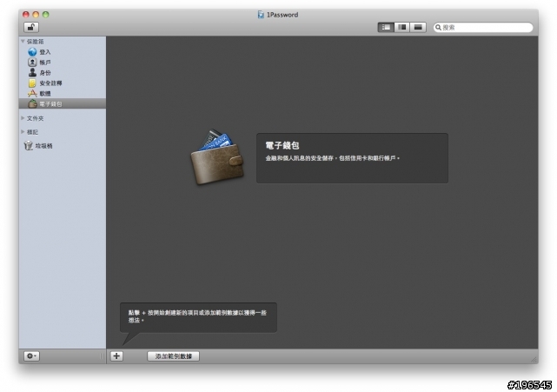
Task: Select the 電子錢包 wallet icon in sidebar
Action: click(x=32, y=103)
